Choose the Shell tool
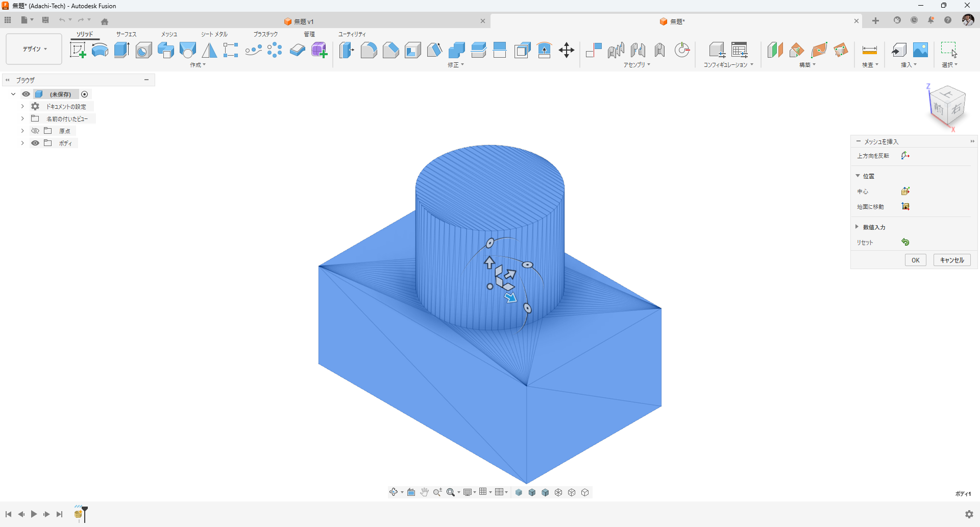Viewport: 980px width, 527px height. [x=413, y=50]
